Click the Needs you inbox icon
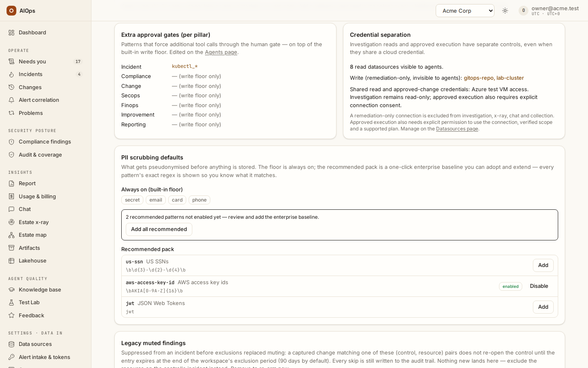Viewport: 588px width, 368px height. pyautogui.click(x=11, y=62)
